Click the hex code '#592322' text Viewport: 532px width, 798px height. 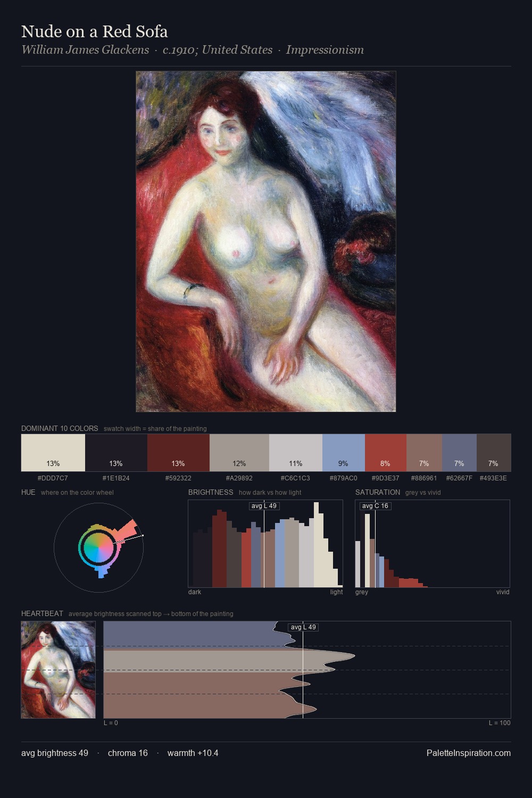point(178,478)
